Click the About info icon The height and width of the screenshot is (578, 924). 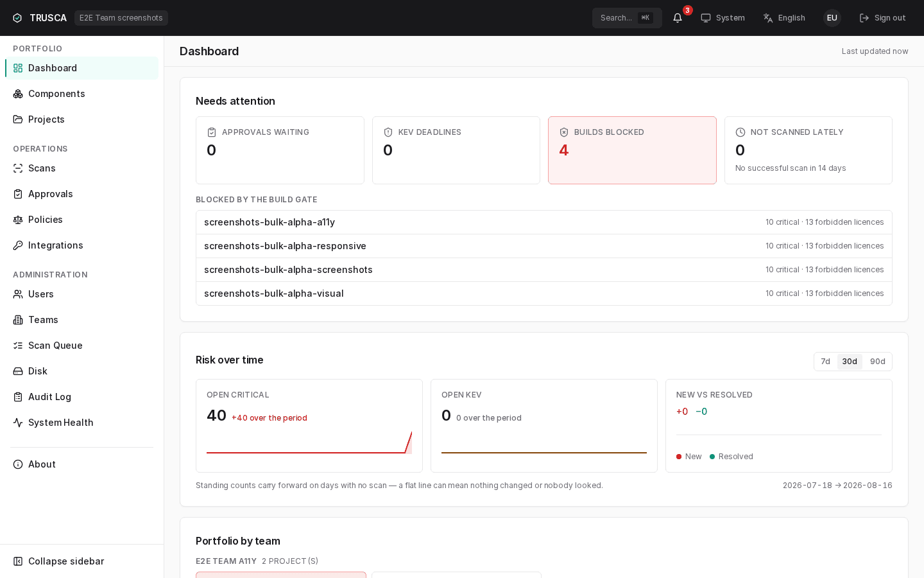pyautogui.click(x=18, y=464)
